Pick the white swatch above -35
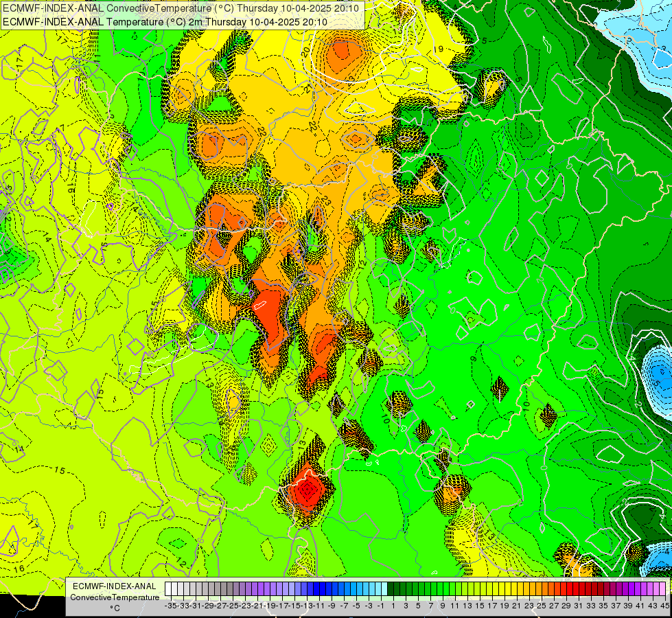Screen dimensions: 672x618 pyautogui.click(x=168, y=589)
